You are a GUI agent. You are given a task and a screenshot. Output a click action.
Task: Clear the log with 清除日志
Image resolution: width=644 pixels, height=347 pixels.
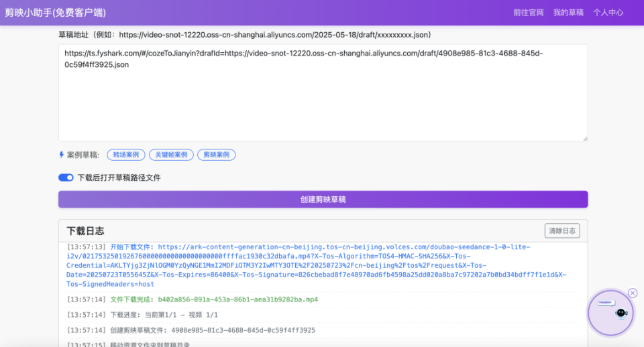tap(562, 231)
